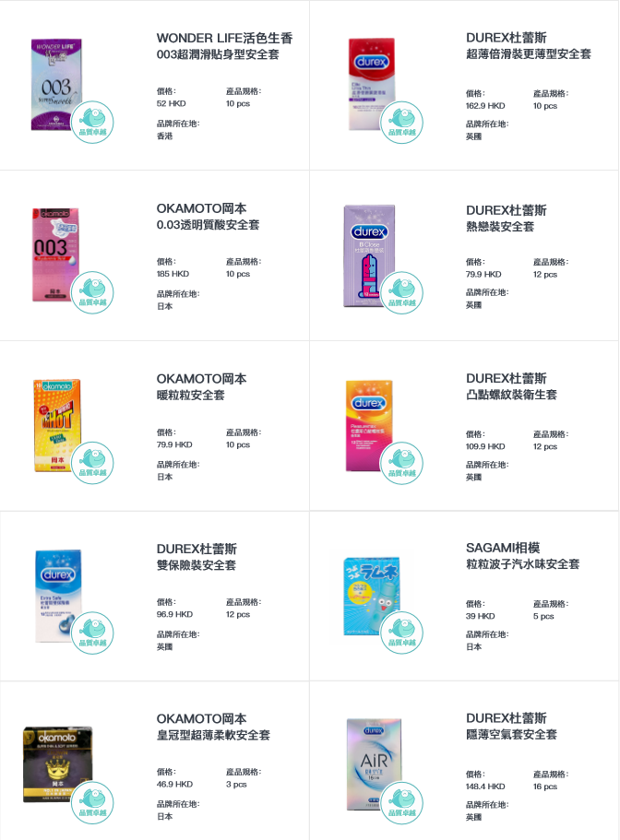Image resolution: width=620 pixels, height=840 pixels.
Task: Open pink Okamoto 003 box image
Action: (x=55, y=255)
